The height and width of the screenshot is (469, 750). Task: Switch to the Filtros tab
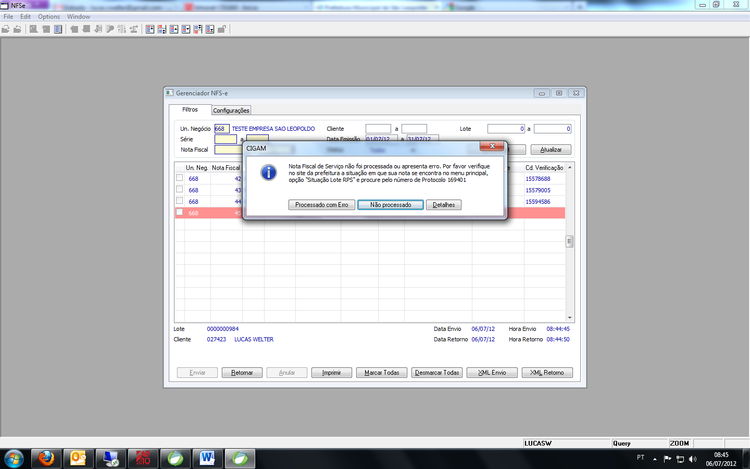(190, 109)
